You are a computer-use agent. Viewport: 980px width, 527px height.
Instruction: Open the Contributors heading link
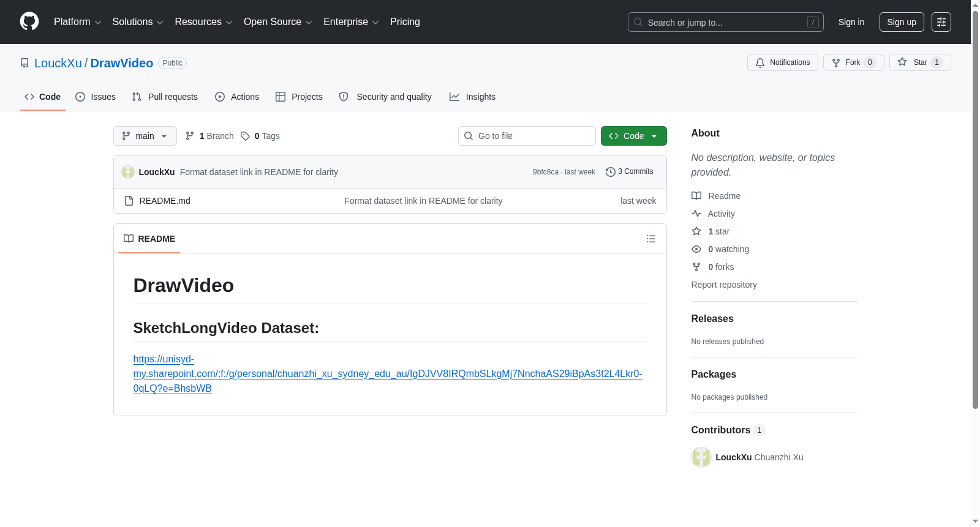pyautogui.click(x=728, y=430)
